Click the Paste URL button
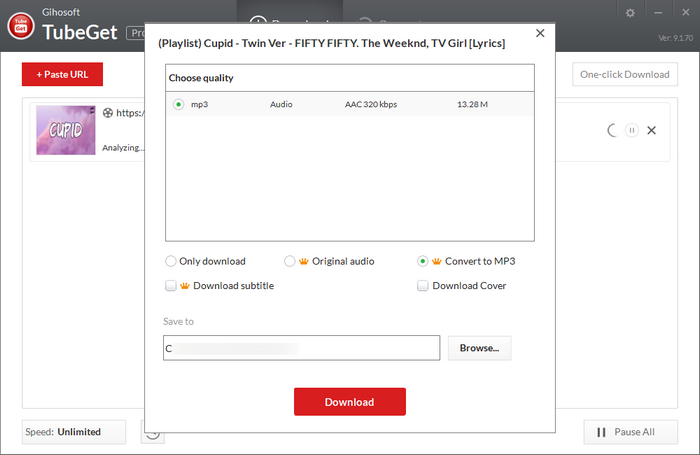700x455 pixels. (62, 74)
